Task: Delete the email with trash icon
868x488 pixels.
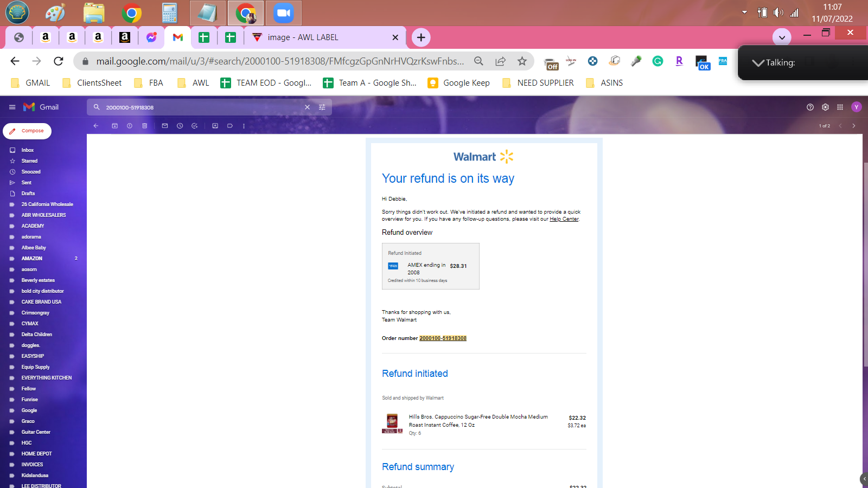Action: click(x=145, y=126)
